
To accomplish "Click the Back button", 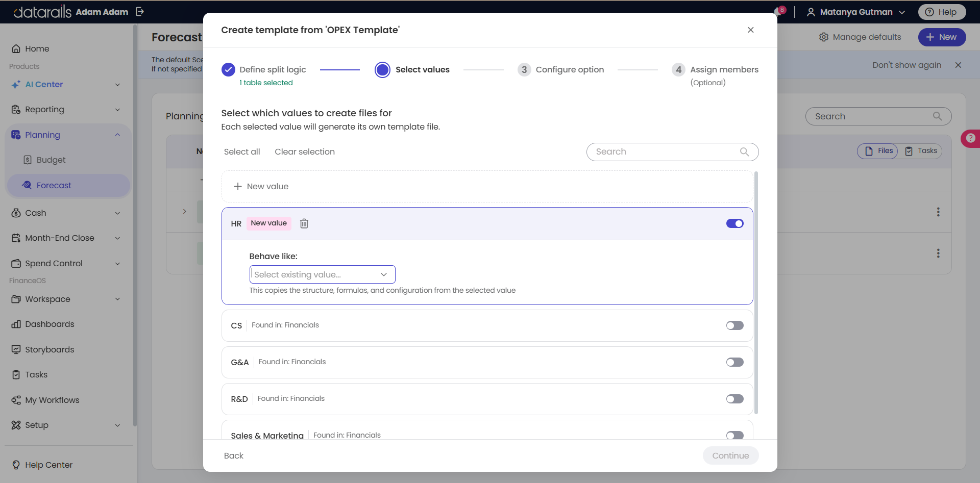I will (x=234, y=456).
